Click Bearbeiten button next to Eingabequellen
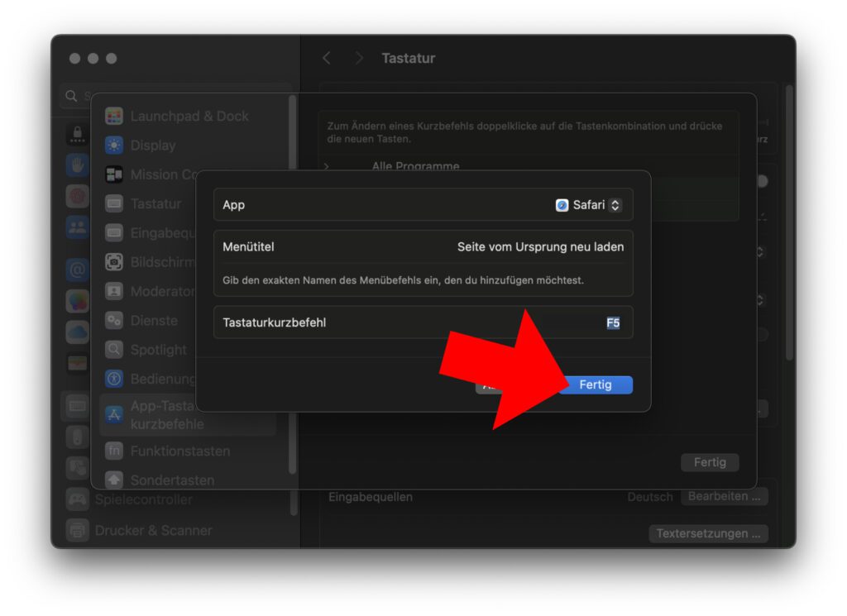The height and width of the screenshot is (616, 847). (x=724, y=497)
